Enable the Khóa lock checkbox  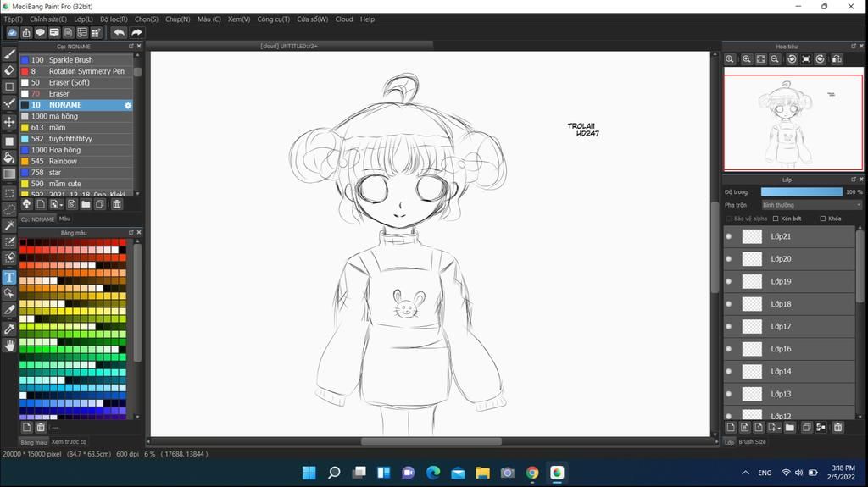click(x=823, y=219)
